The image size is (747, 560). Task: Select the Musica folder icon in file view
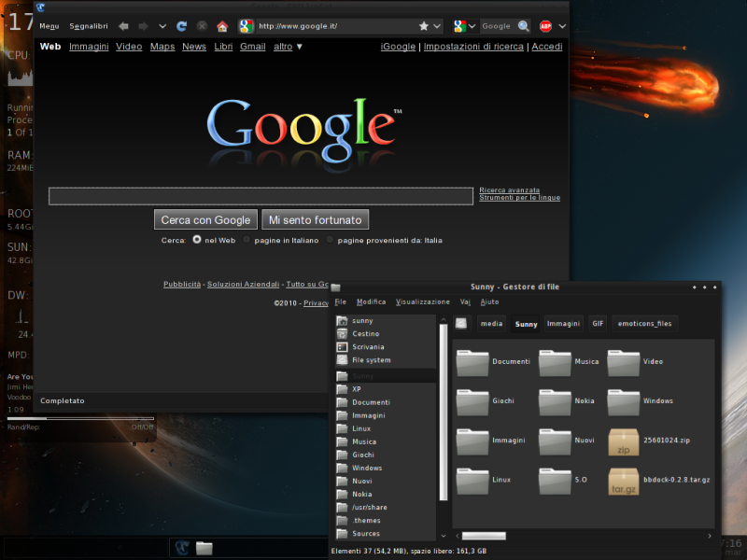pos(555,363)
